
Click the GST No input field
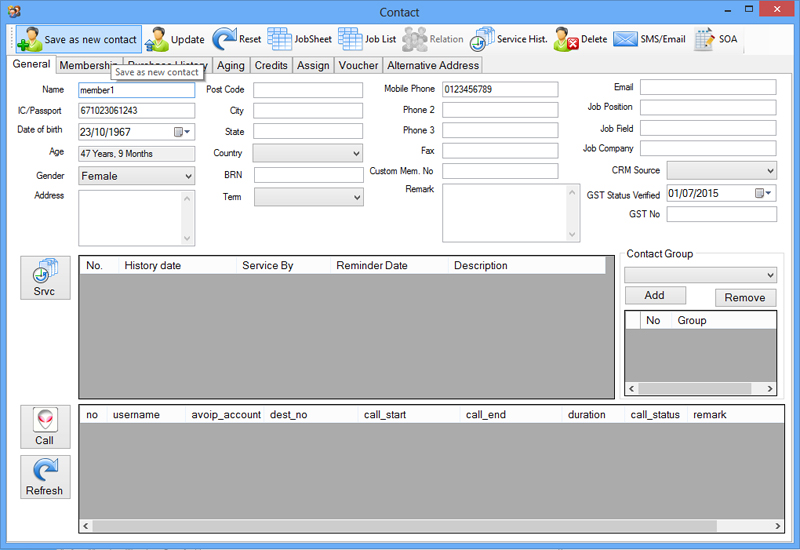coord(722,214)
